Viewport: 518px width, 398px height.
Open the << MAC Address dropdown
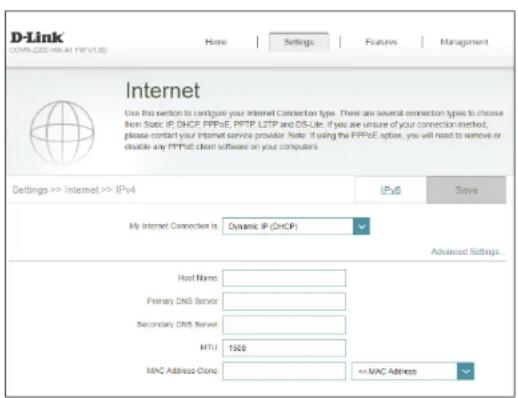click(x=412, y=371)
